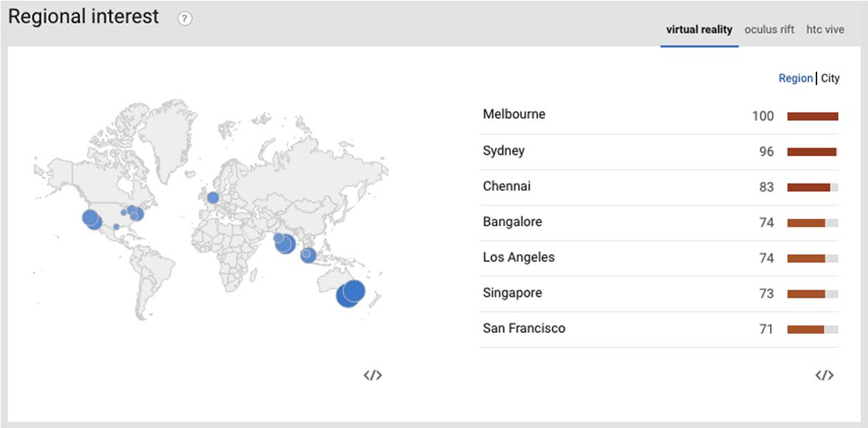Click Melbourne's interest bar showing 100
The height and width of the screenshot is (428, 868).
point(813,116)
